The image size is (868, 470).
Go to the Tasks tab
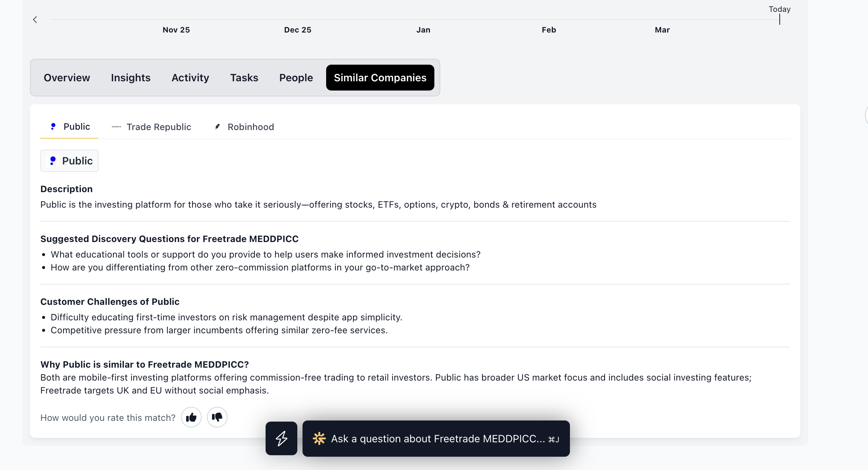tap(244, 78)
